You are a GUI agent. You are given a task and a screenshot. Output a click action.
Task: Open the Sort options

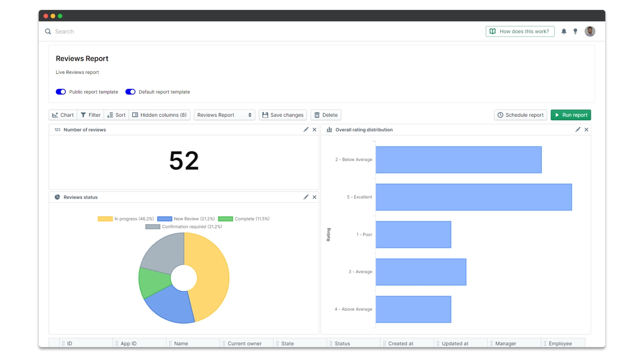tap(116, 115)
